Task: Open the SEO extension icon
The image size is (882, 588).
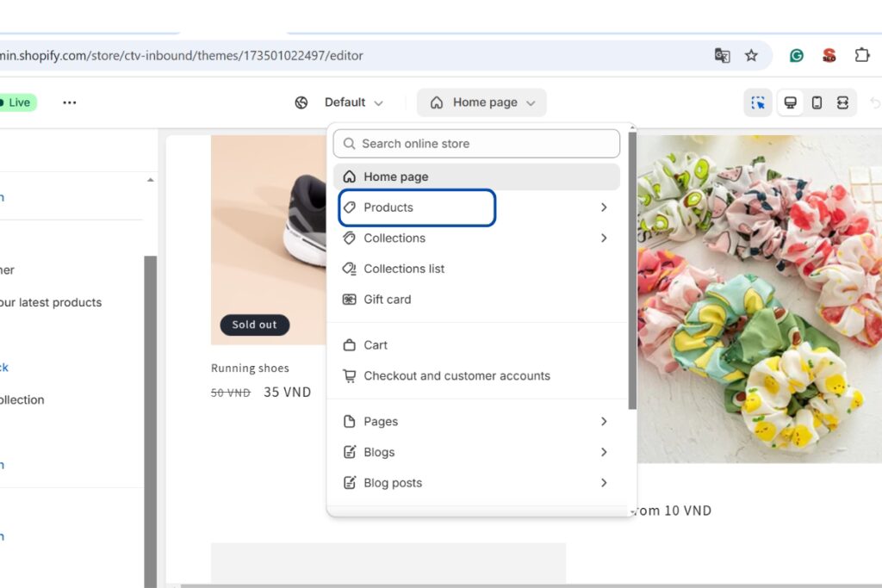Action: point(829,55)
